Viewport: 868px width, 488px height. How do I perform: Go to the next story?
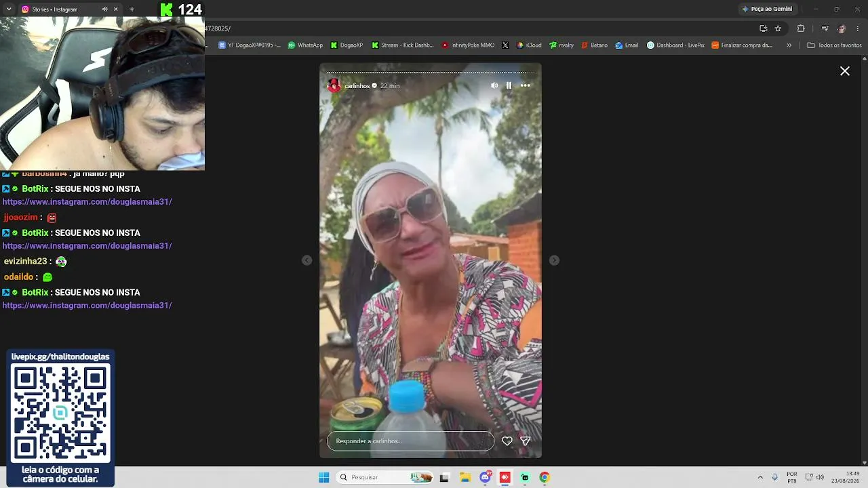click(x=554, y=260)
